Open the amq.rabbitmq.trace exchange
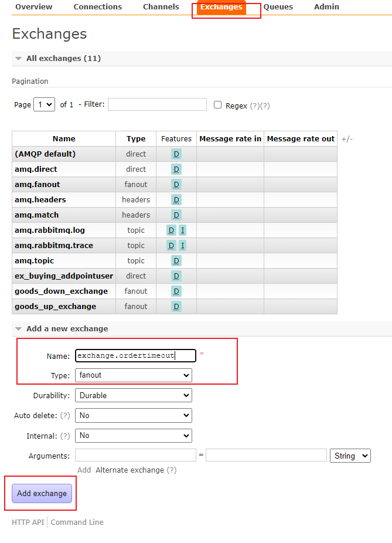 click(54, 245)
